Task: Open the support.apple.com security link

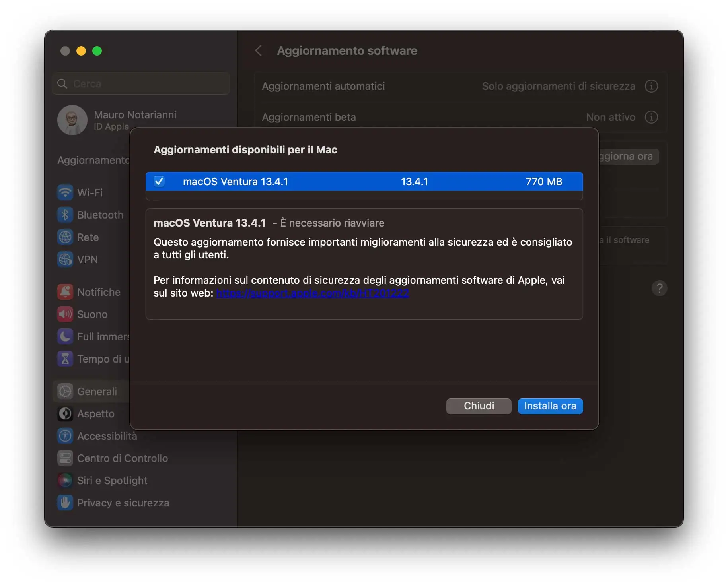Action: 312,293
